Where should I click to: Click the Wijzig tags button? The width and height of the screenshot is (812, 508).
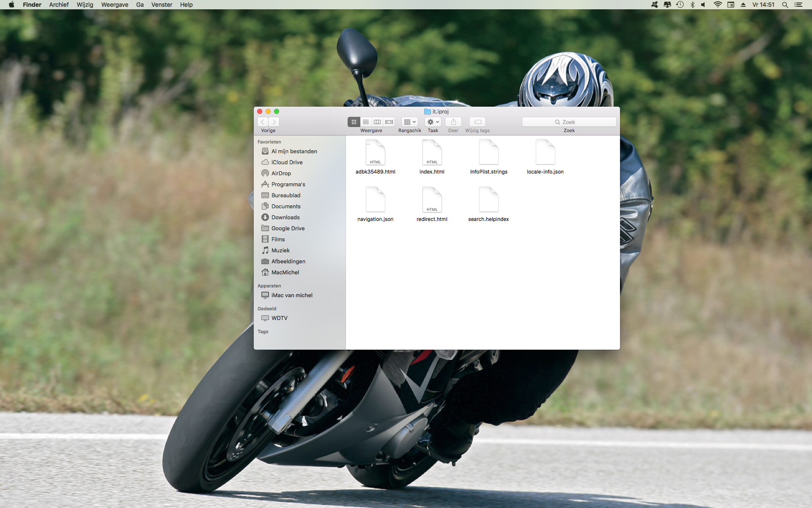[477, 122]
